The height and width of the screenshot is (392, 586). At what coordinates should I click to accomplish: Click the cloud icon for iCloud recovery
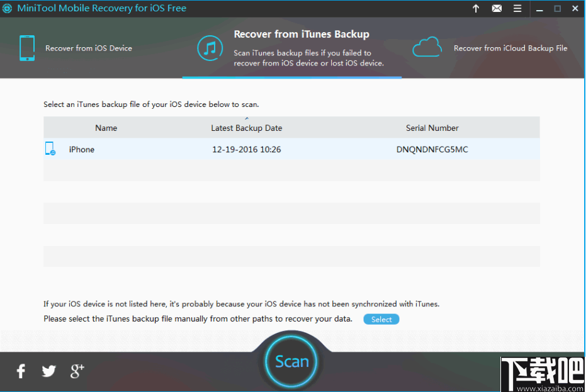[427, 47]
